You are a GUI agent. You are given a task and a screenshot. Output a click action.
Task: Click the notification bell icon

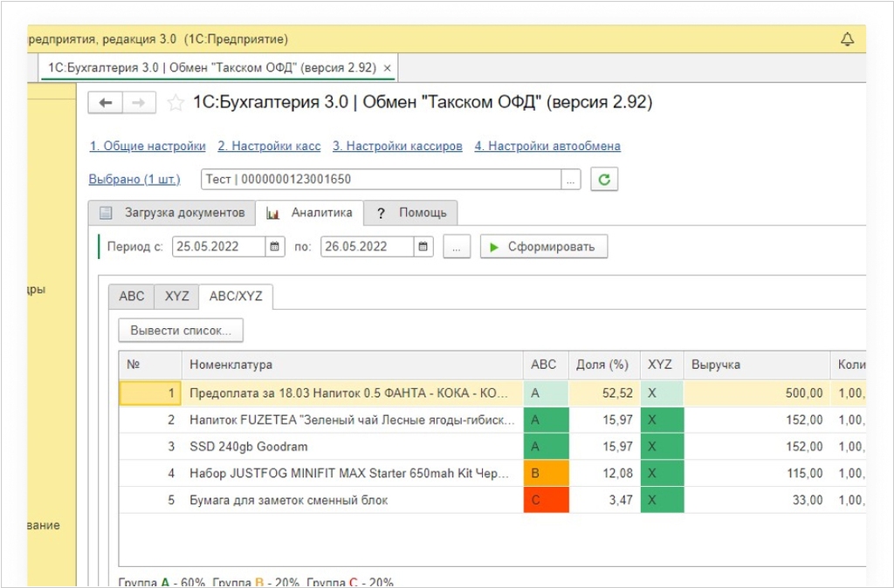point(846,39)
